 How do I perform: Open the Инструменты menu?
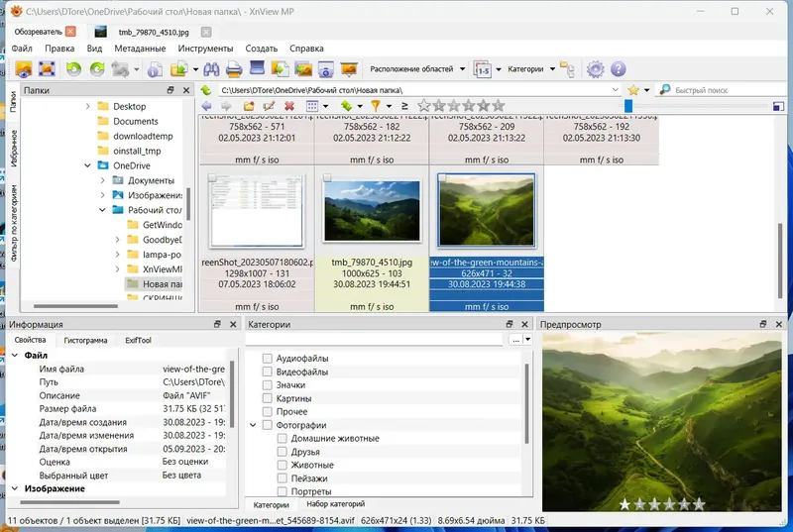click(x=204, y=48)
